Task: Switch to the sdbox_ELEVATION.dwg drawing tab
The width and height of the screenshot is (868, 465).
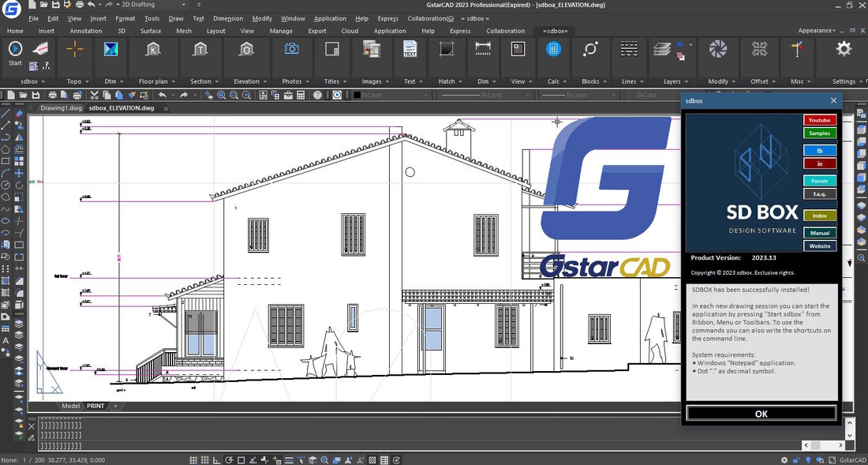Action: 121,107
